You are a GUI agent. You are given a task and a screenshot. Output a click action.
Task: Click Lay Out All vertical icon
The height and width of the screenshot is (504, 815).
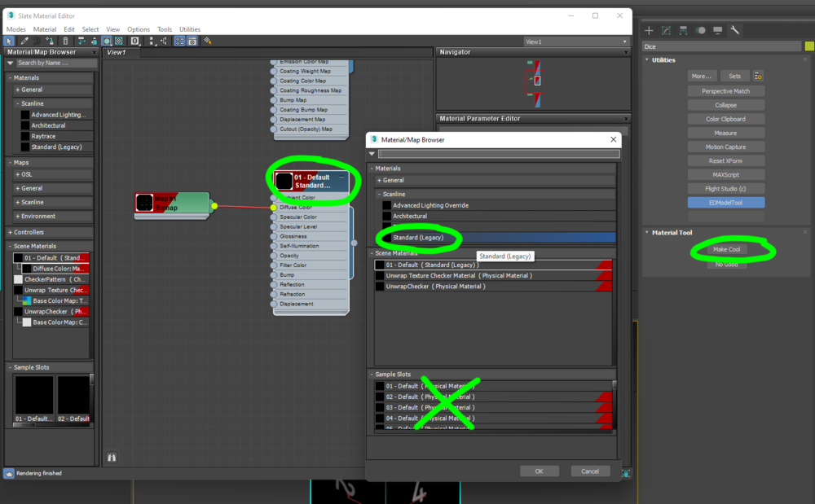coord(152,41)
